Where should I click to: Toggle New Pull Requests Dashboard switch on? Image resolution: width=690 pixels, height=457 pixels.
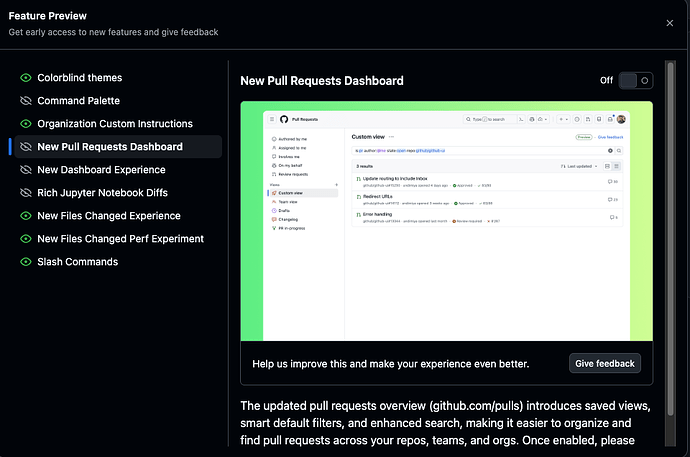[x=635, y=80]
